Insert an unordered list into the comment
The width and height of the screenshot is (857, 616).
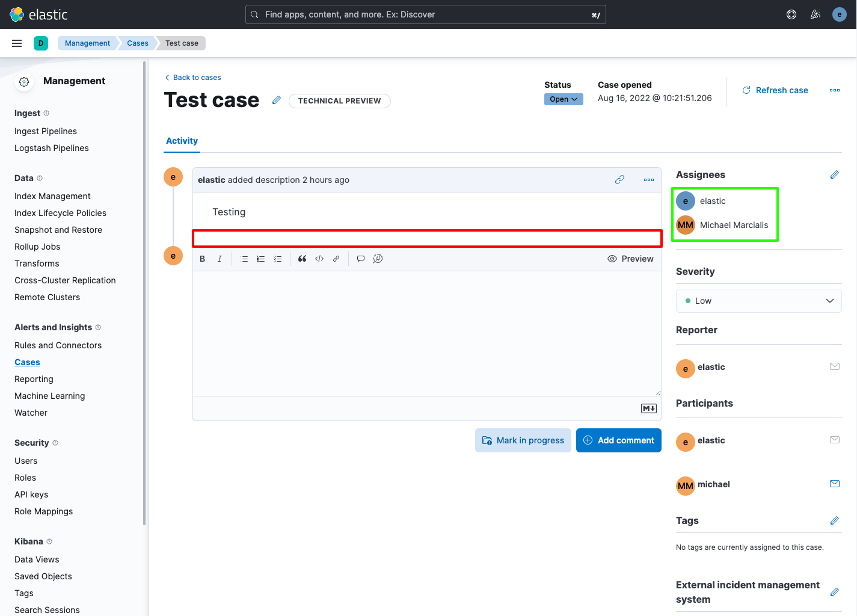[x=244, y=258]
